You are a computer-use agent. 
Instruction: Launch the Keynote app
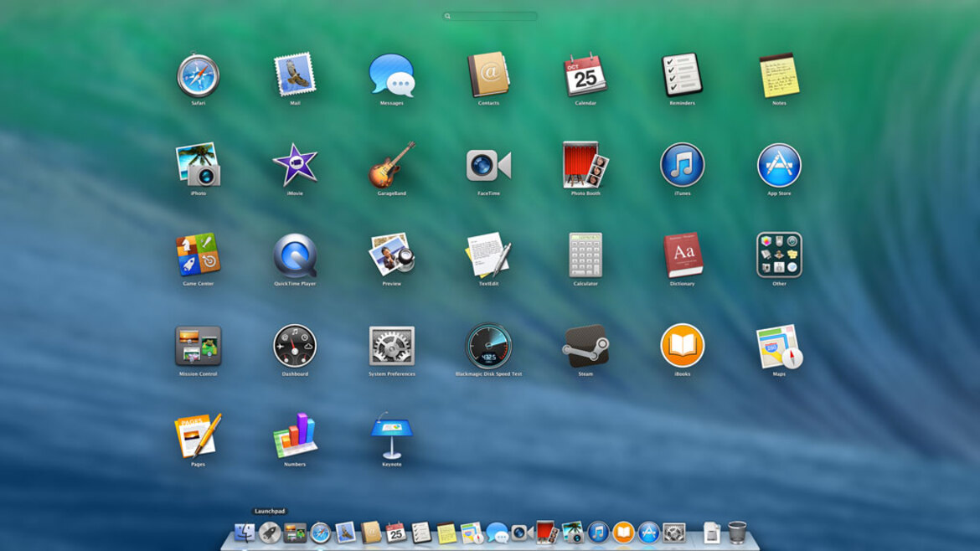tap(392, 435)
